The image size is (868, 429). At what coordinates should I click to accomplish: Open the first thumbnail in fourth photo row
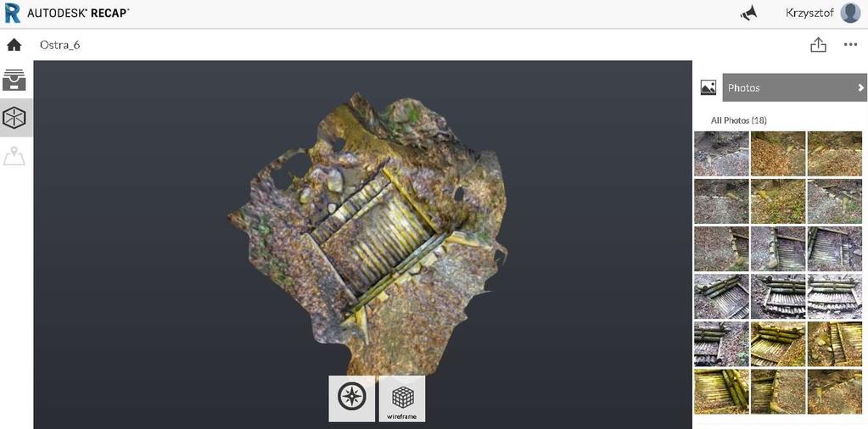click(721, 297)
